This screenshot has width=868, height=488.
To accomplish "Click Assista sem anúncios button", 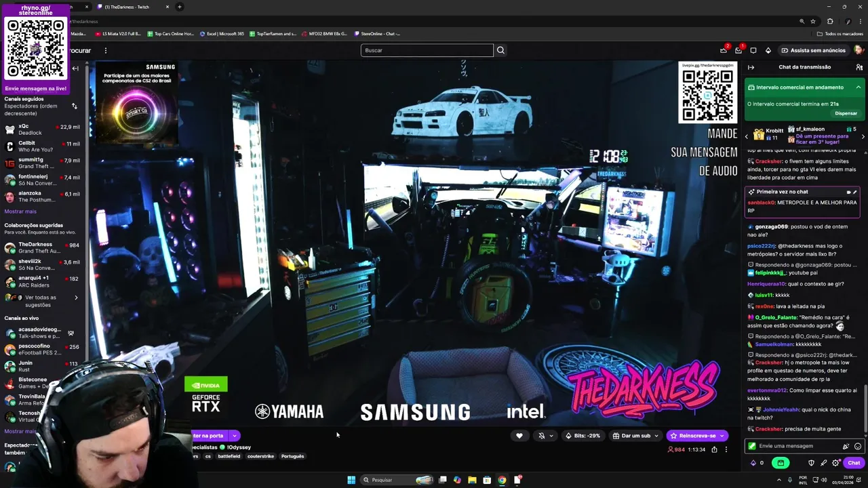I will [x=812, y=50].
